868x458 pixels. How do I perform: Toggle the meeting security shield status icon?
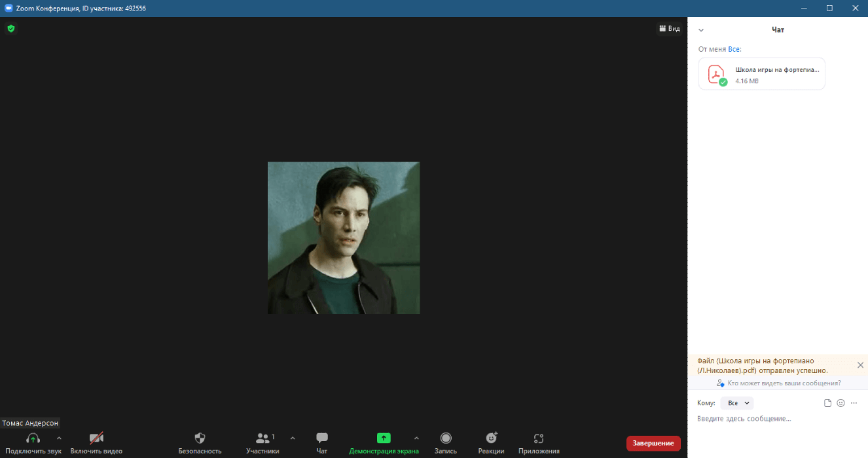tap(10, 28)
